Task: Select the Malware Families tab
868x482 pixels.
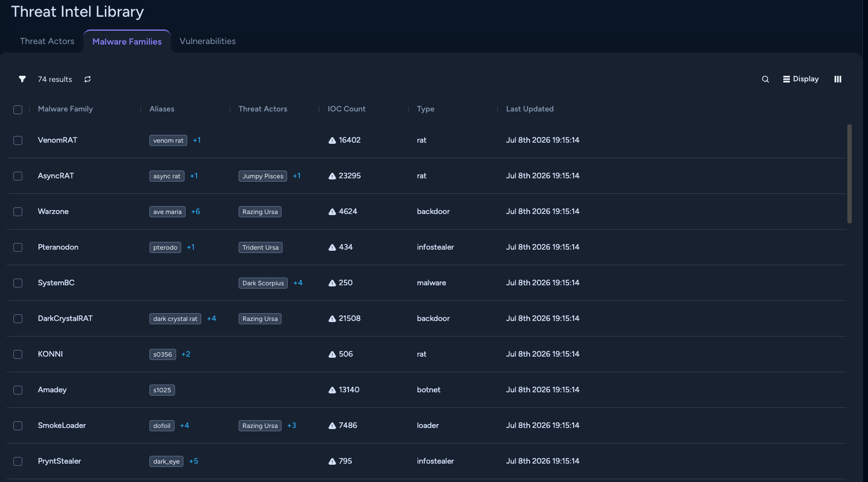Action: click(x=127, y=42)
